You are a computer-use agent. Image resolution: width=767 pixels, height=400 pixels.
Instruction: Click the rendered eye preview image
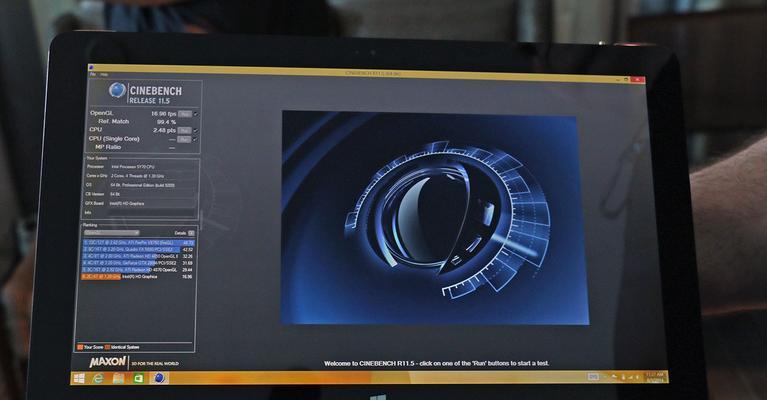[x=434, y=218]
